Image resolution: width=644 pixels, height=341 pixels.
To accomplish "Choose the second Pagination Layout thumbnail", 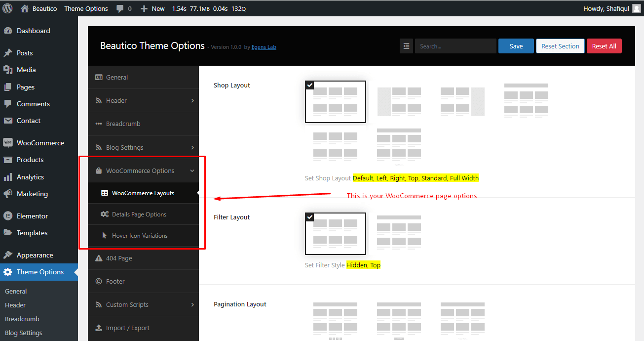I will point(399,321).
